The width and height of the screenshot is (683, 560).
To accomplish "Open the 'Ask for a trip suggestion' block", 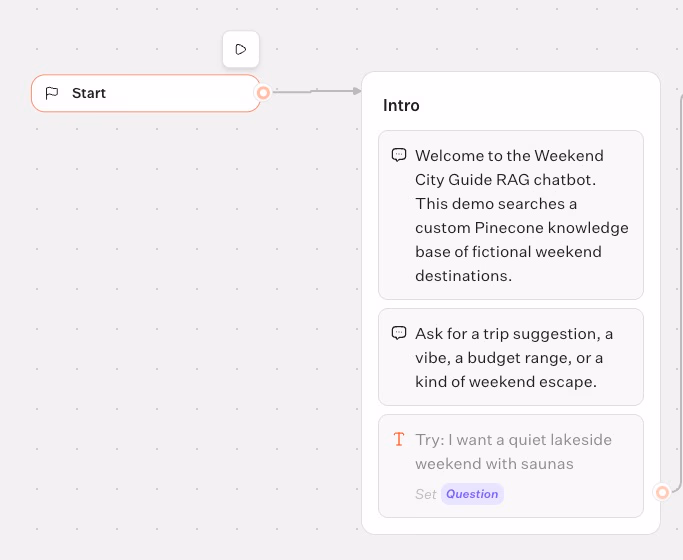I will [x=510, y=357].
